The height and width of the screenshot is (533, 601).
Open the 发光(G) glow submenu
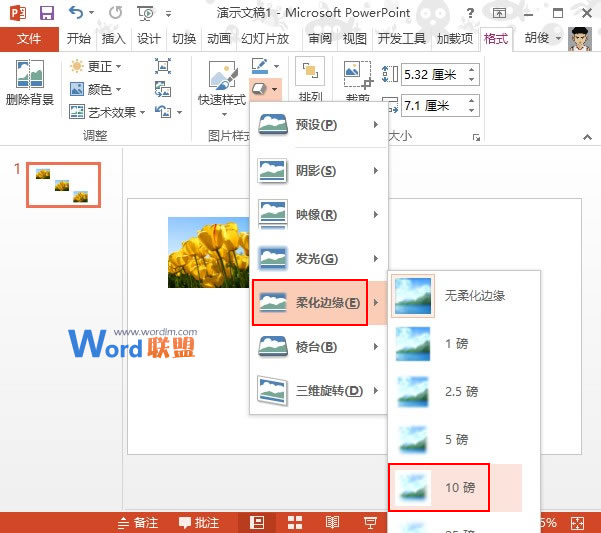[318, 259]
